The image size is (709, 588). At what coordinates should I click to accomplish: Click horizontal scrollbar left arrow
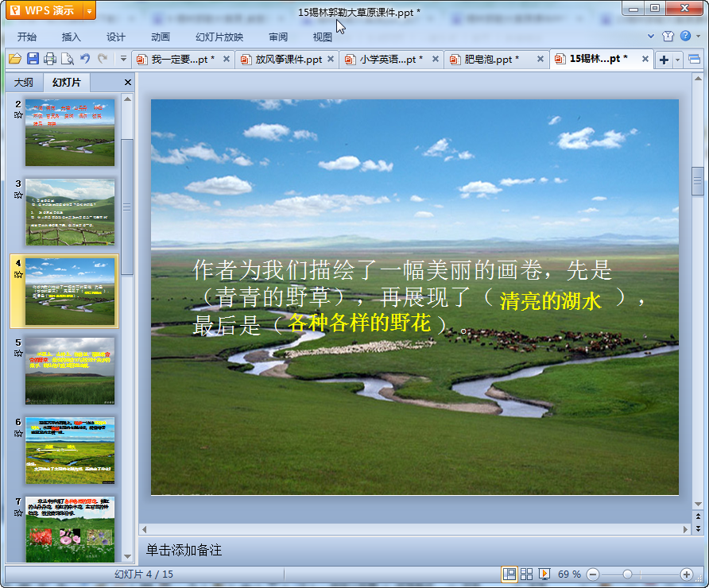click(144, 528)
